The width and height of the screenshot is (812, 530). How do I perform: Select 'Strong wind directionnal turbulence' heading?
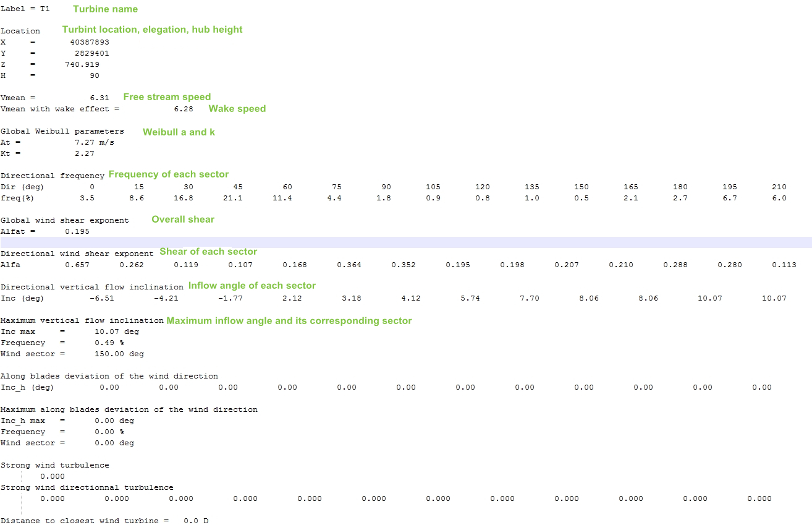tap(87, 487)
